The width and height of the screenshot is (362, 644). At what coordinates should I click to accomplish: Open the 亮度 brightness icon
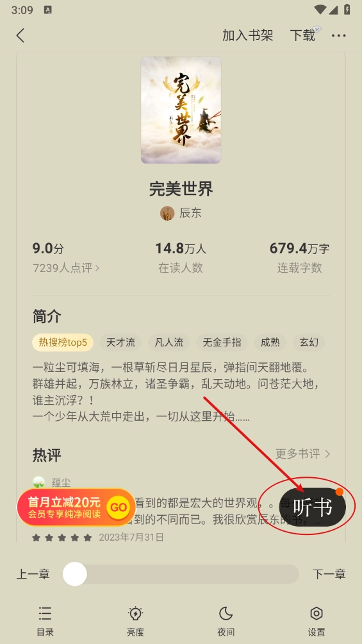[x=135, y=614]
